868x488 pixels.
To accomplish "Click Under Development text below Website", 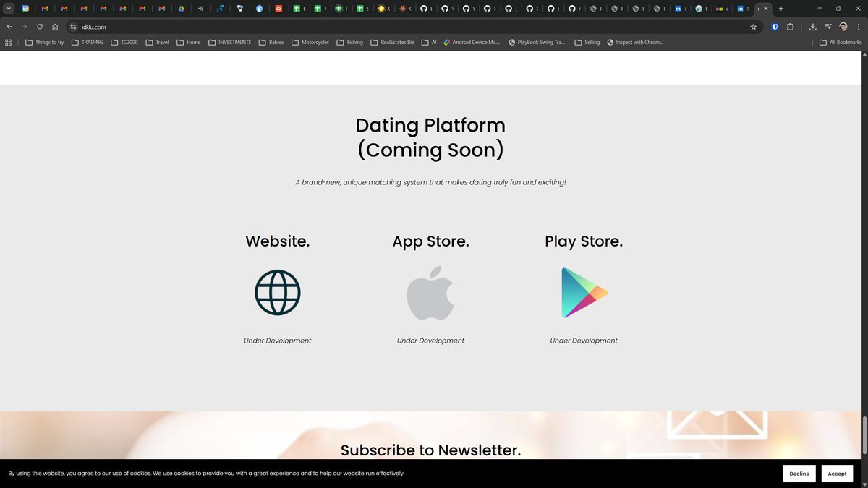I will [x=278, y=341].
